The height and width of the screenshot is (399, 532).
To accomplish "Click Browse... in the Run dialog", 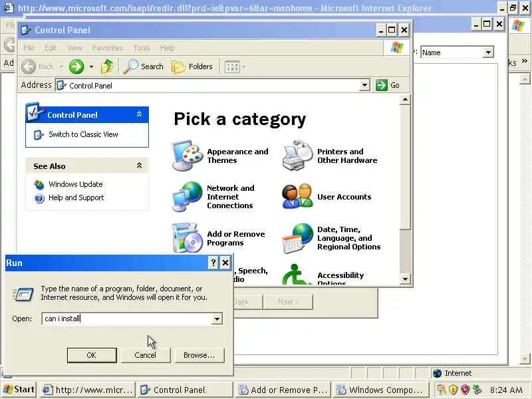I will [199, 355].
